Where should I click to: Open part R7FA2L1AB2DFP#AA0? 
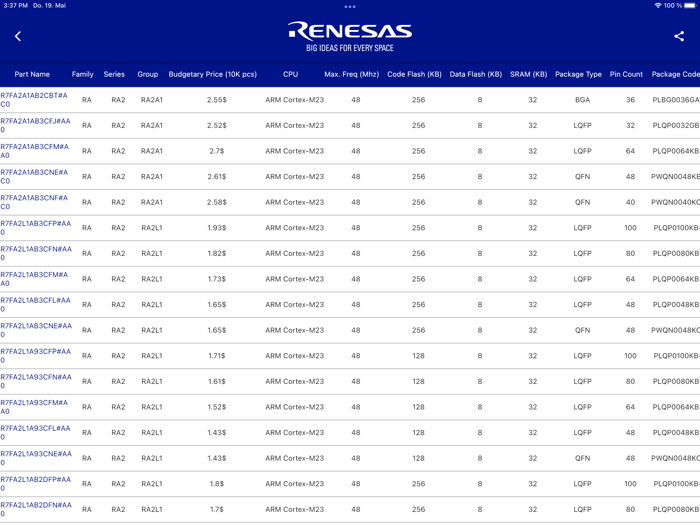(36, 483)
